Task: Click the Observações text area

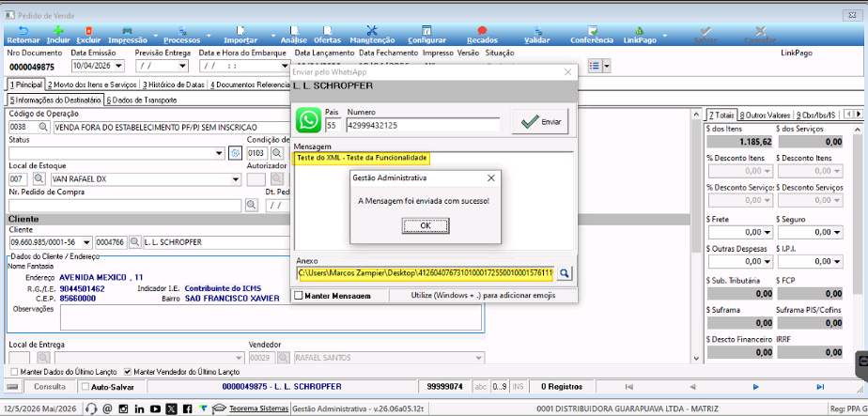Action: (x=271, y=317)
